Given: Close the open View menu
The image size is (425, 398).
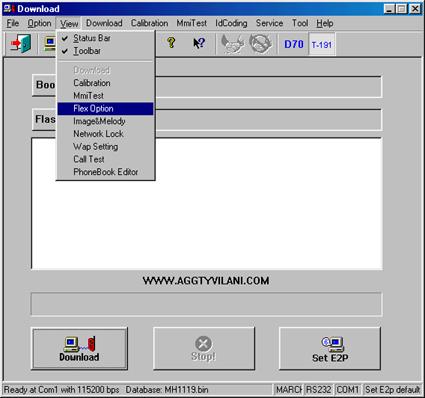Looking at the screenshot, I should coord(69,24).
